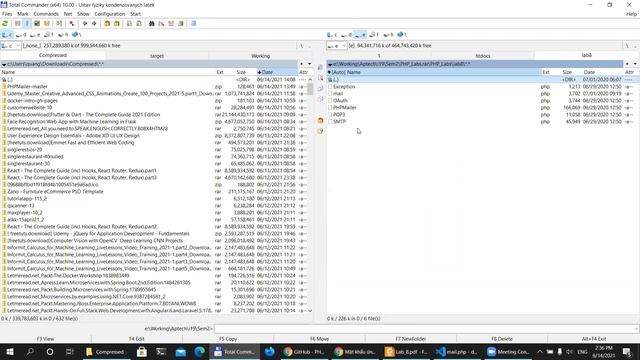The height and width of the screenshot is (360, 640).
Task: Click the F8 Delete button
Action: coord(502,339)
